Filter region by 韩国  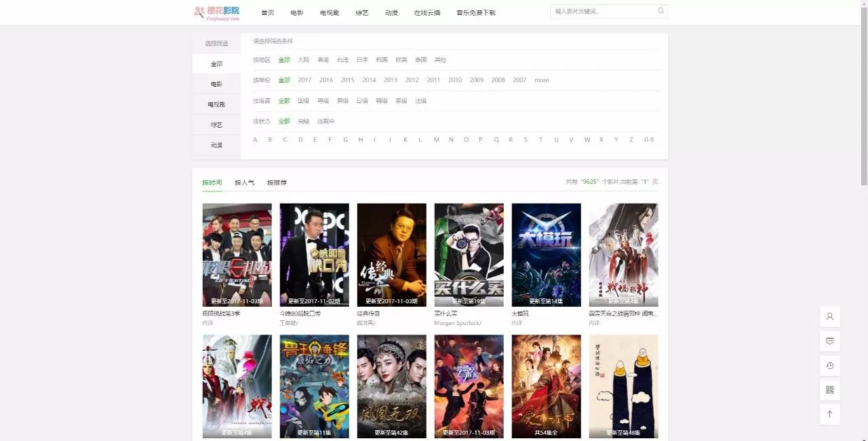tap(382, 60)
